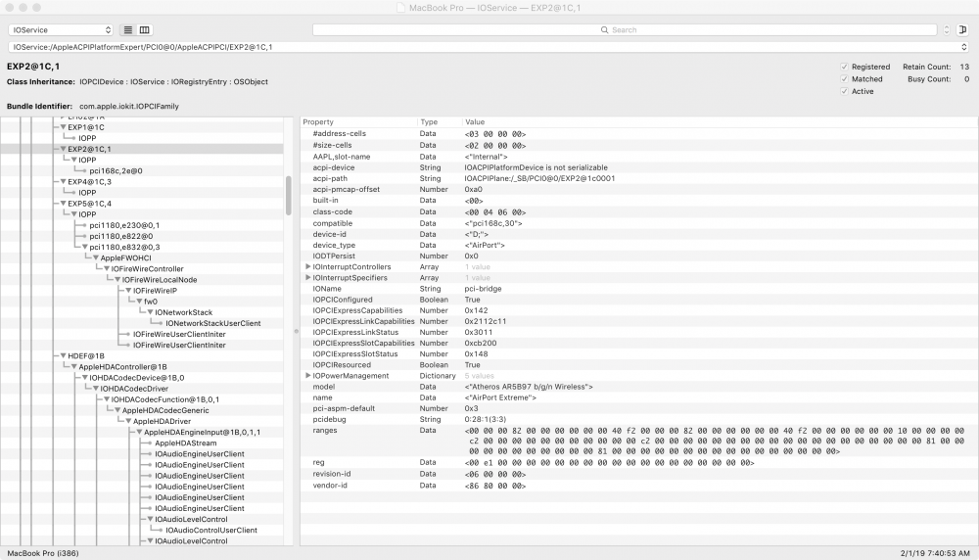Click the MacBook Pro (i386) status text

coord(43,553)
